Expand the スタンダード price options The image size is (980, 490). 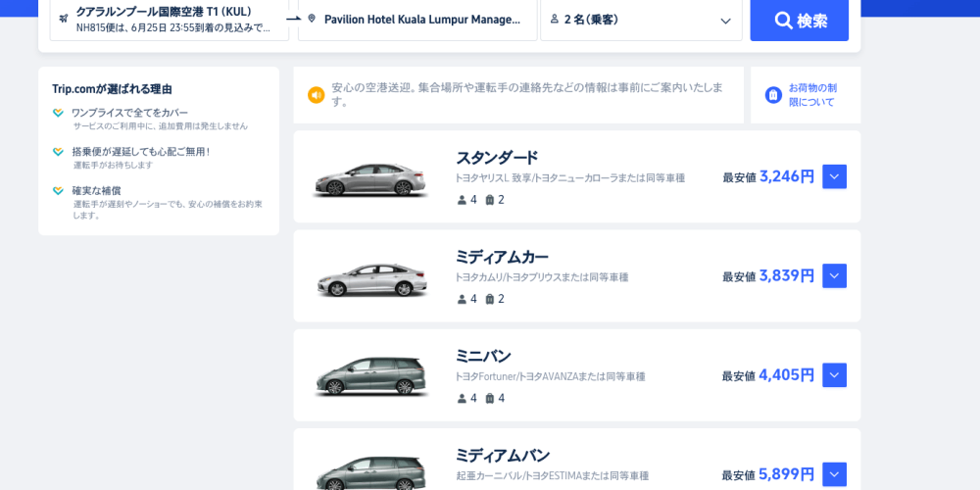click(834, 176)
